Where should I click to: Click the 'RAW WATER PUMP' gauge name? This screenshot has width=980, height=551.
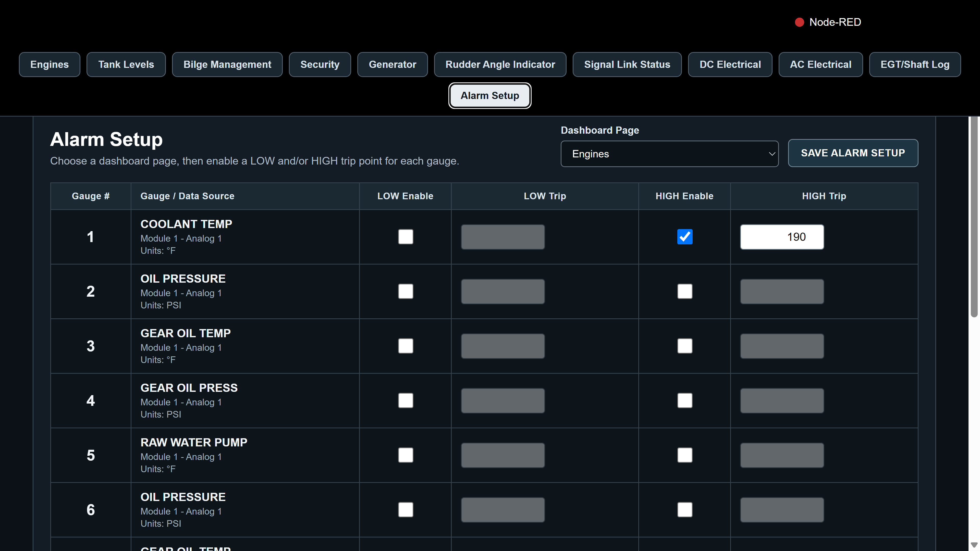click(194, 442)
